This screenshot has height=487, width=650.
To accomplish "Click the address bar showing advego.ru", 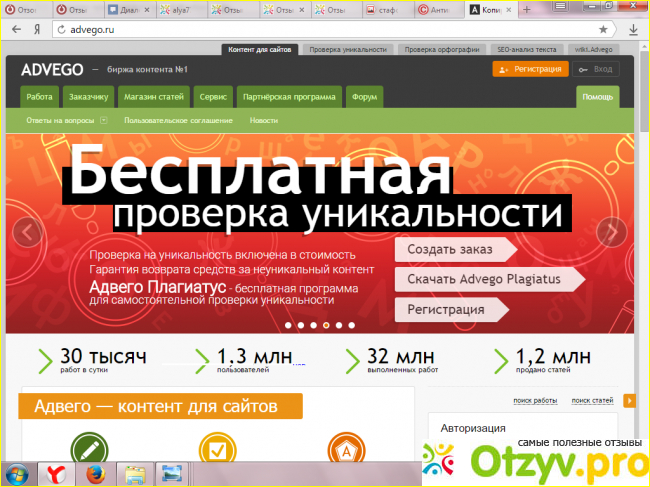I will tap(300, 30).
